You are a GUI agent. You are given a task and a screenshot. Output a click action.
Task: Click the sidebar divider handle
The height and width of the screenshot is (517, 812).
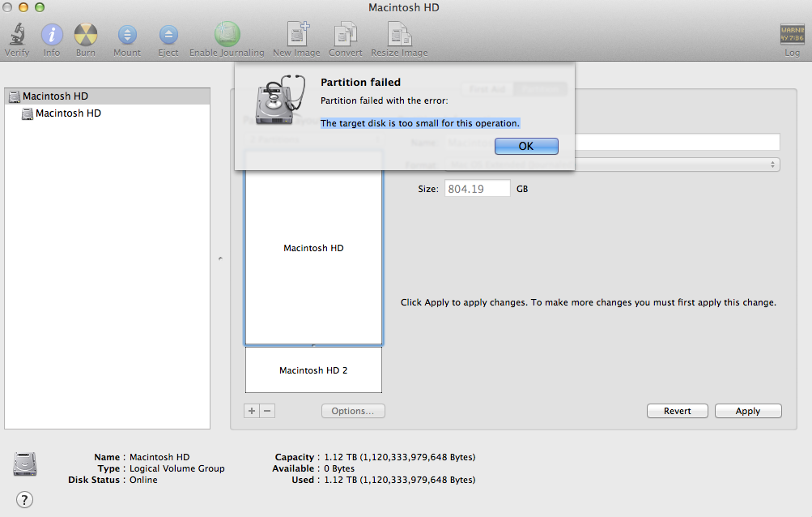pos(220,258)
